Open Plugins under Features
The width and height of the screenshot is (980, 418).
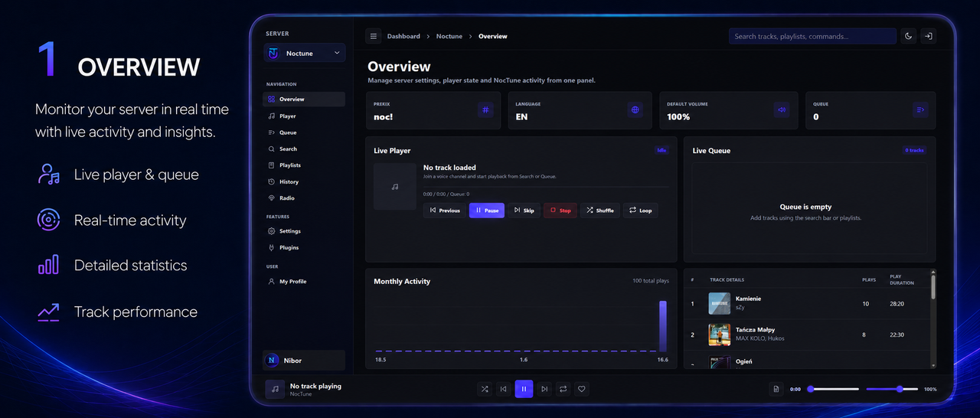pos(304,248)
